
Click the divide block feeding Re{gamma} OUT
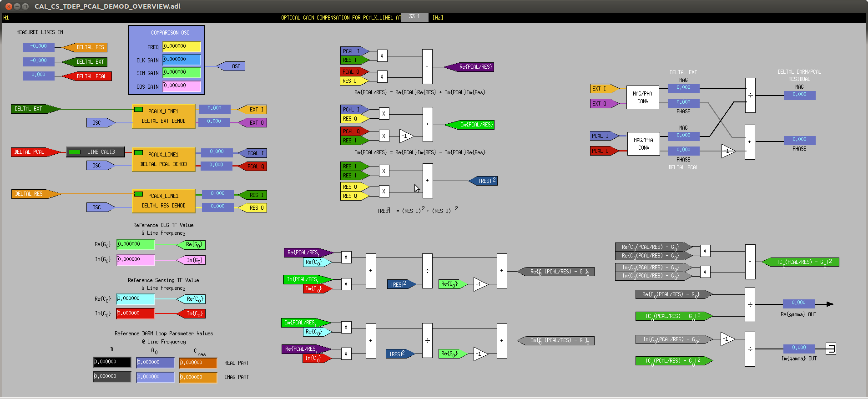pyautogui.click(x=750, y=304)
